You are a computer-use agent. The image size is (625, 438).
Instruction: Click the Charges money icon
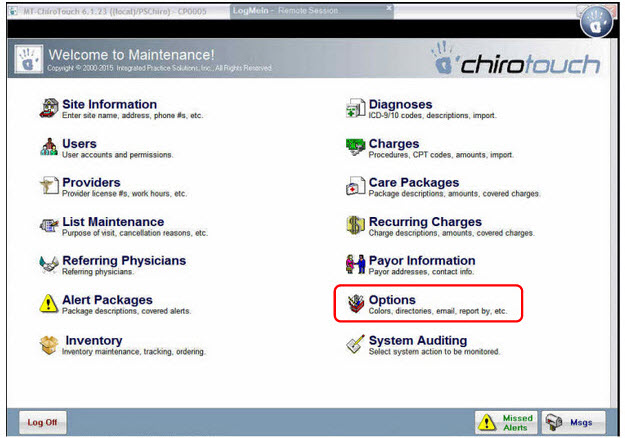(x=356, y=146)
